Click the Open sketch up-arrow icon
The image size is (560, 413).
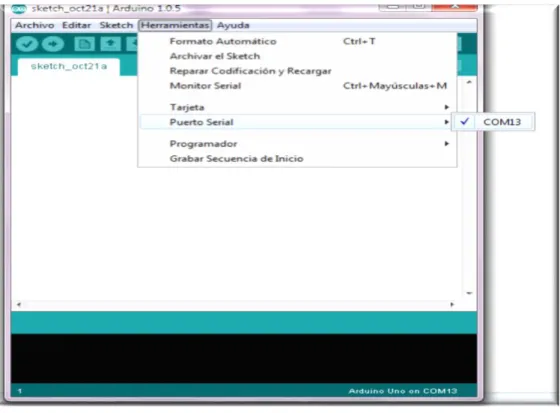pyautogui.click(x=110, y=44)
